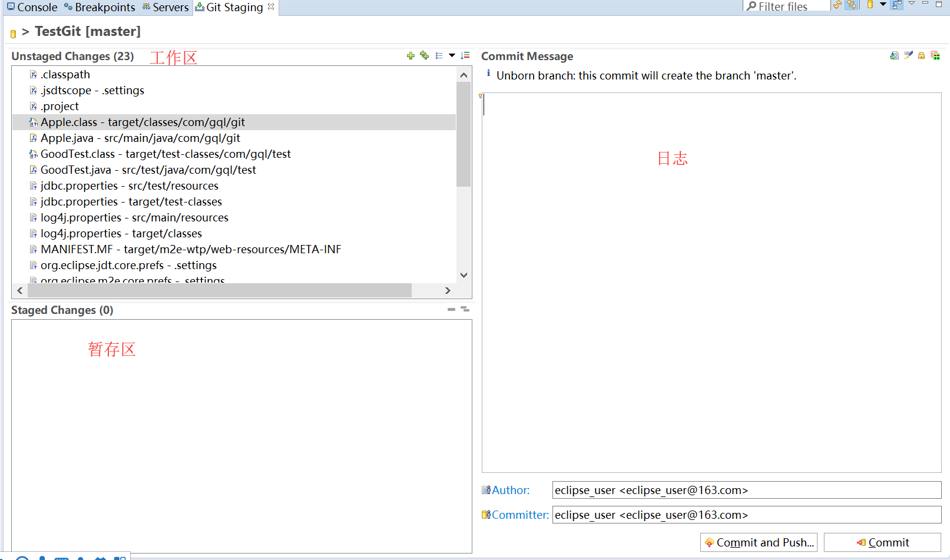Image resolution: width=950 pixels, height=560 pixels.
Task: Switch to the Servers tab
Action: click(x=165, y=7)
